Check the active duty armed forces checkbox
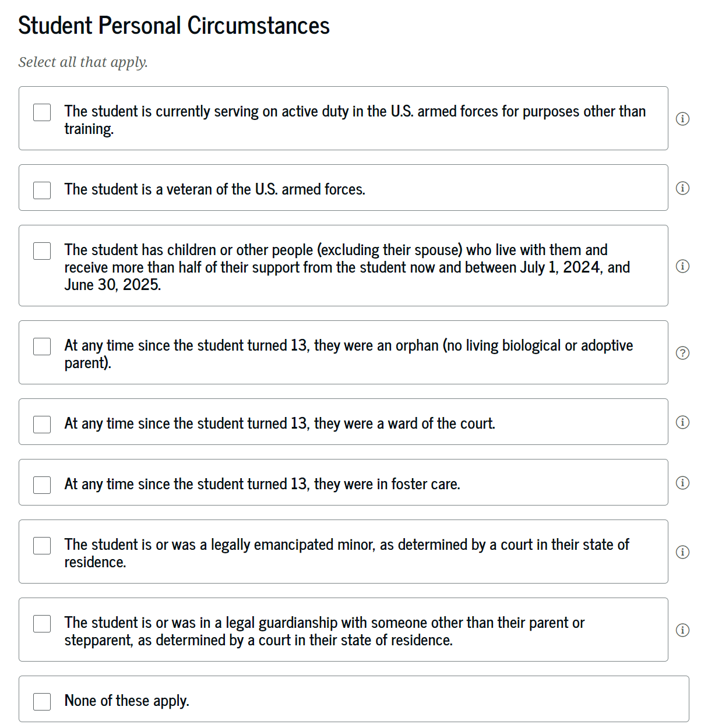This screenshot has height=728, width=715. pos(42,112)
